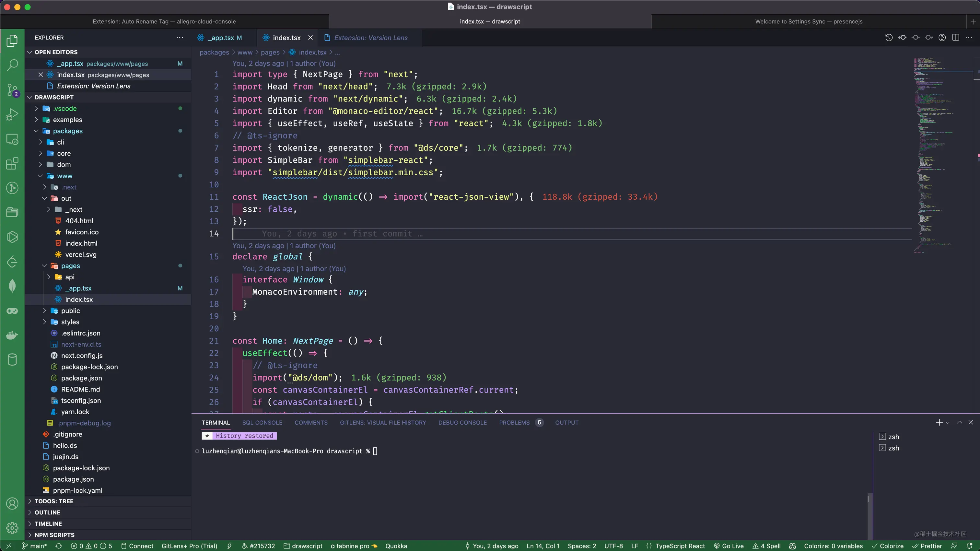Open Manage gear icon in activity bar
This screenshot has height=551, width=980.
pyautogui.click(x=12, y=527)
